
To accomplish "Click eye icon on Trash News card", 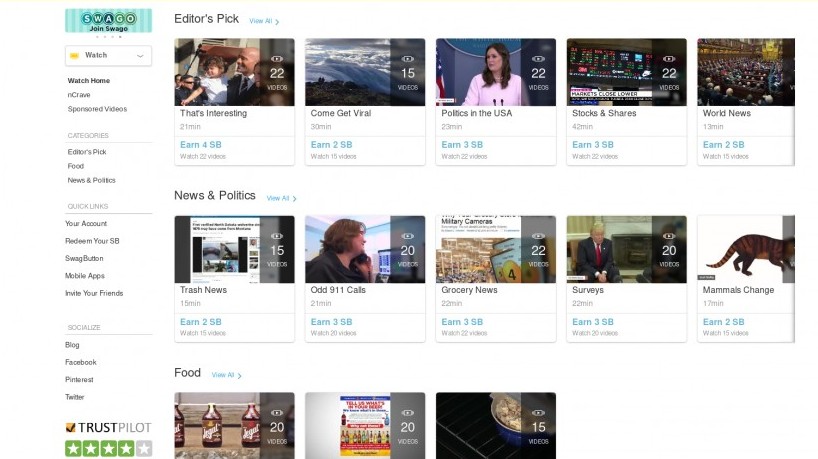I will (277, 236).
